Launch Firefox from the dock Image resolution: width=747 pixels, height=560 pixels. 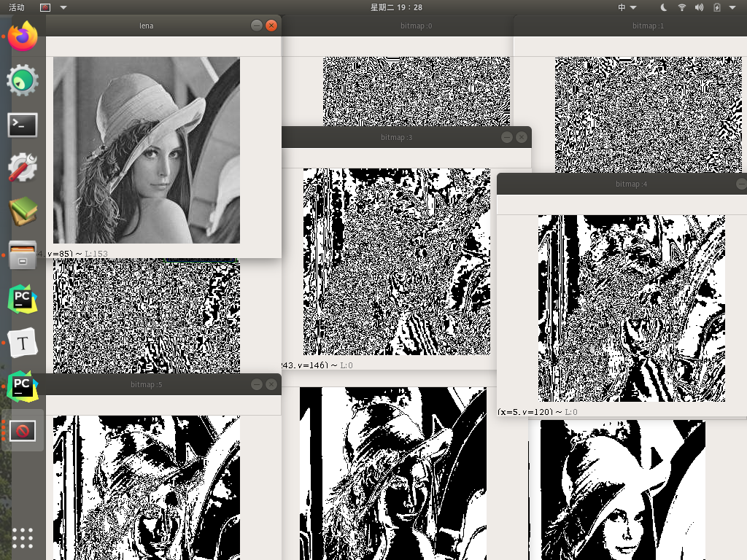(x=23, y=36)
